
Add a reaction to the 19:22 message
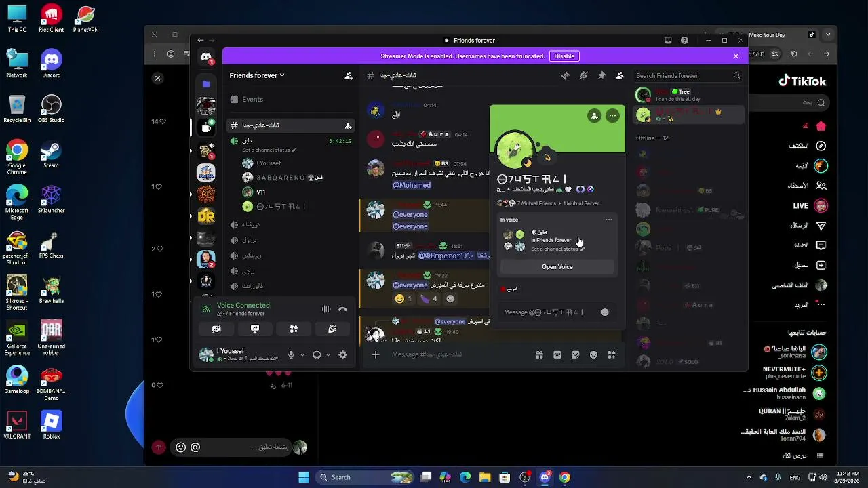pos(450,299)
